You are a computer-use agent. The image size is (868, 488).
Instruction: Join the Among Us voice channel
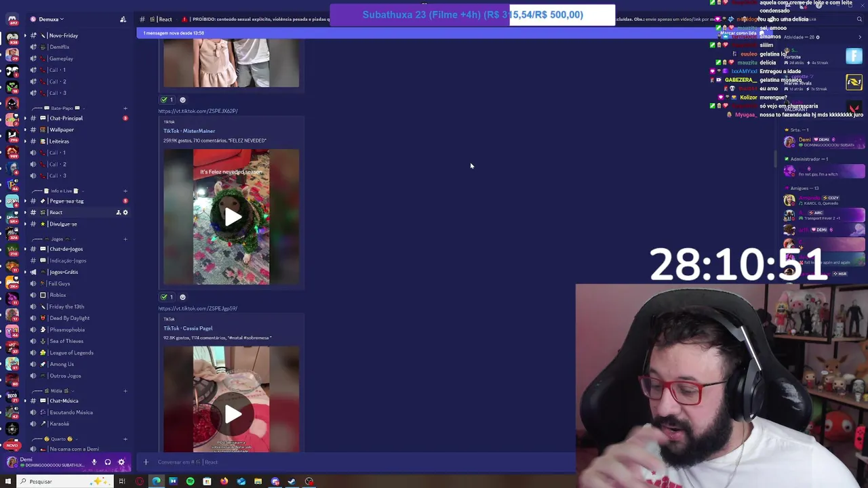(78, 364)
